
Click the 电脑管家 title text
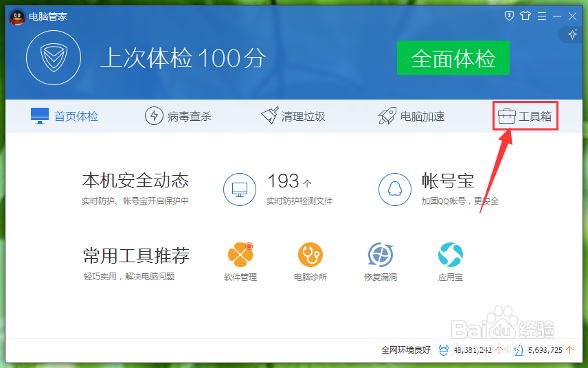[x=48, y=16]
